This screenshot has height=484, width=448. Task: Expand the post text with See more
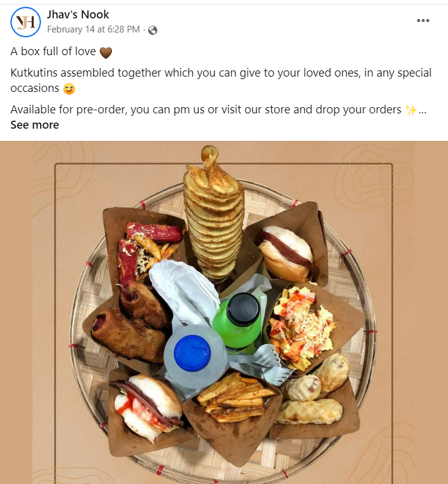(x=34, y=125)
